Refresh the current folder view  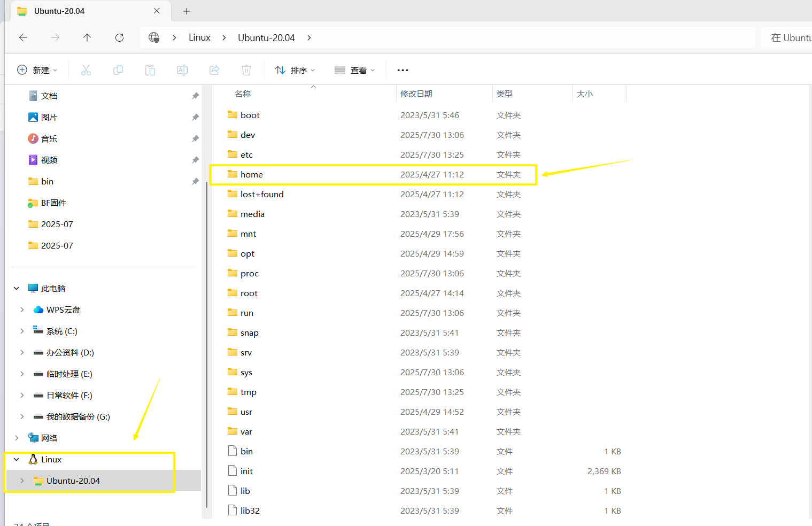(119, 37)
